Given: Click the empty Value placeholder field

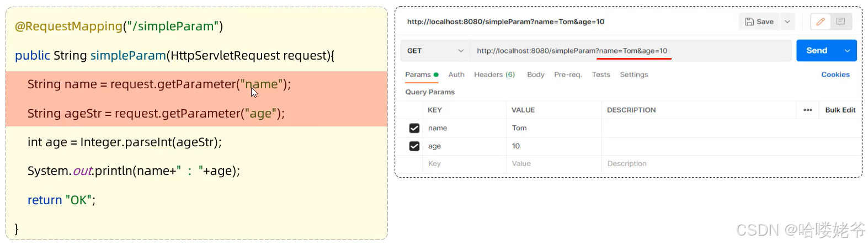Looking at the screenshot, I should click(554, 164).
